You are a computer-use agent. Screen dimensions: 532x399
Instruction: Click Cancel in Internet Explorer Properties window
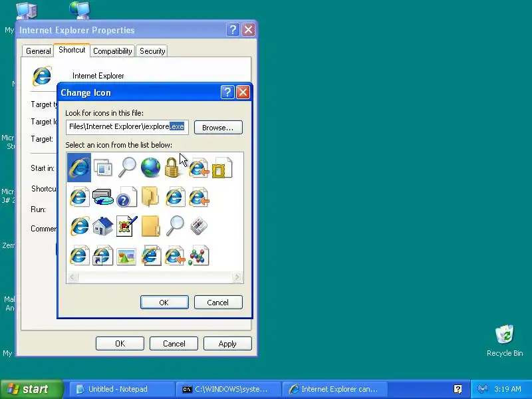[174, 344]
